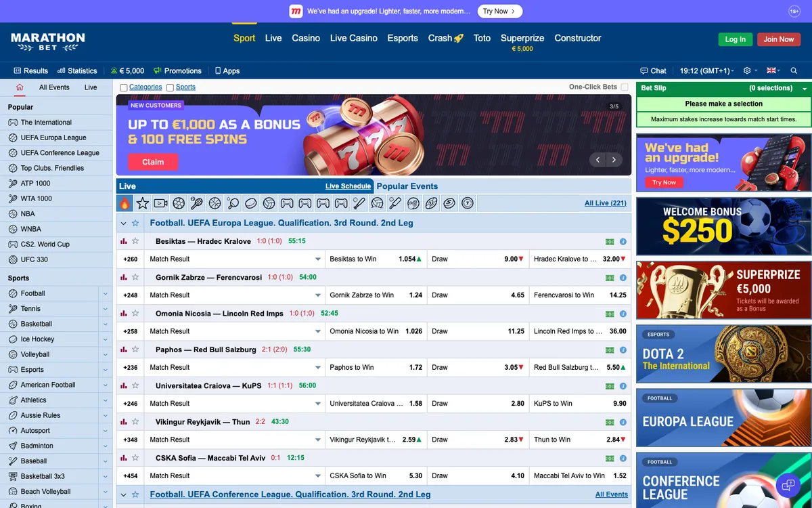This screenshot has width=812, height=508.
Task: Open info icon for Omonia Nicosia match
Action: click(623, 314)
